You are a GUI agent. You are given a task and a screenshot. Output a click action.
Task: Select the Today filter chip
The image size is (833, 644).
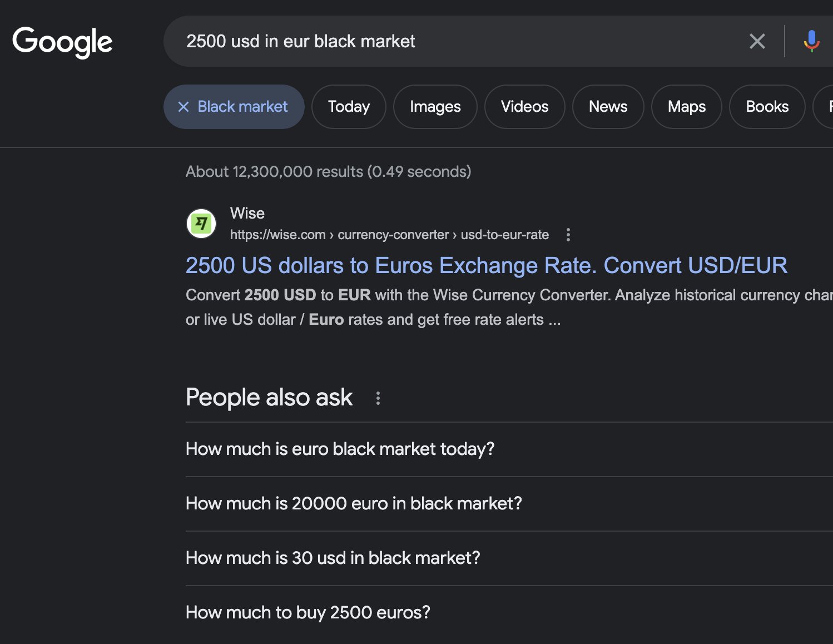[349, 107]
